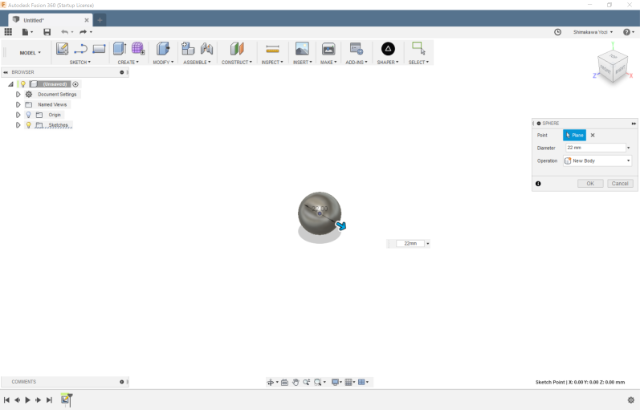The width and height of the screenshot is (640, 410).
Task: Expand the Document Settings node
Action: point(18,94)
